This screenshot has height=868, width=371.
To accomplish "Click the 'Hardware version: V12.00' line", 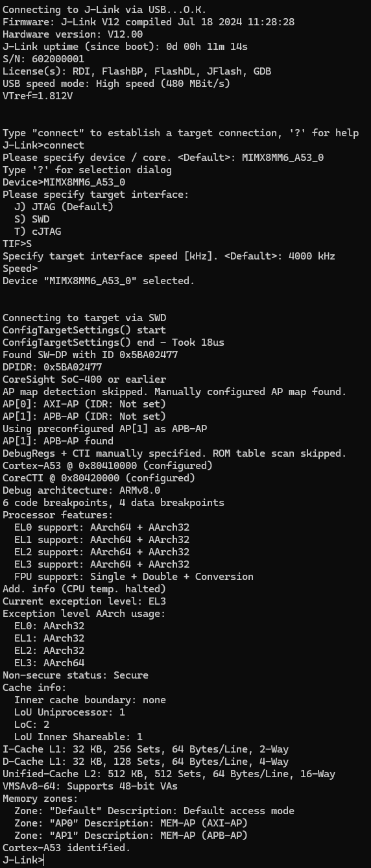I will click(73, 34).
